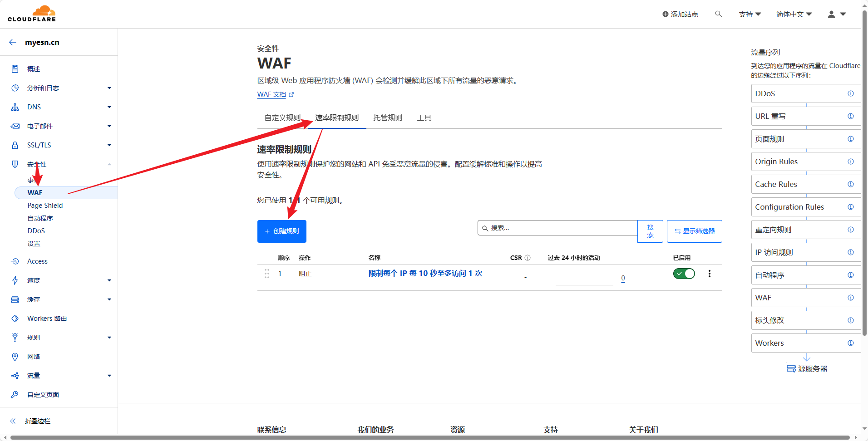Click the 显示筛选器 button

pos(694,231)
